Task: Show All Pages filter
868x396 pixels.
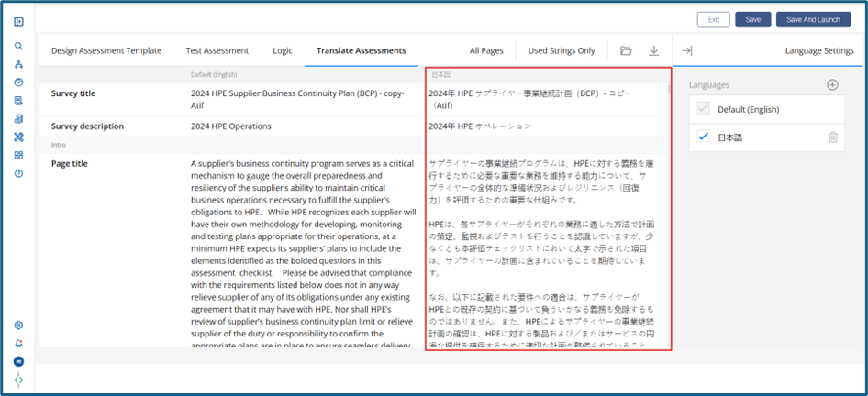Action: [486, 51]
